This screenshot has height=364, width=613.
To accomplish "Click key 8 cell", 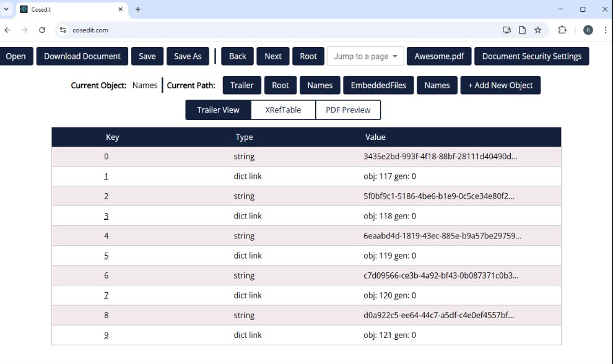I will coord(106,315).
